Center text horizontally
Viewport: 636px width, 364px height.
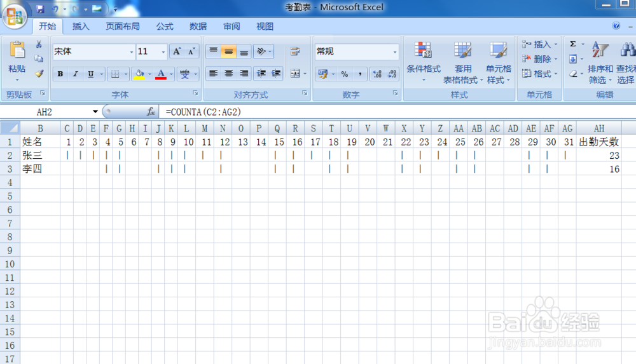228,73
